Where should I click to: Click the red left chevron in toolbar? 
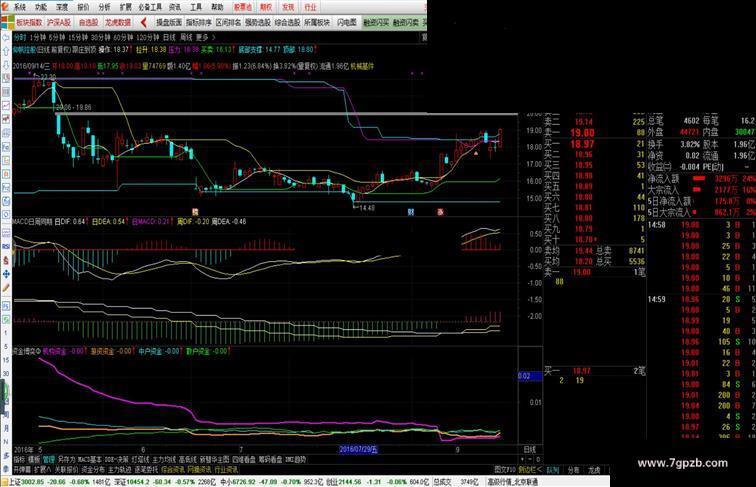[143, 22]
